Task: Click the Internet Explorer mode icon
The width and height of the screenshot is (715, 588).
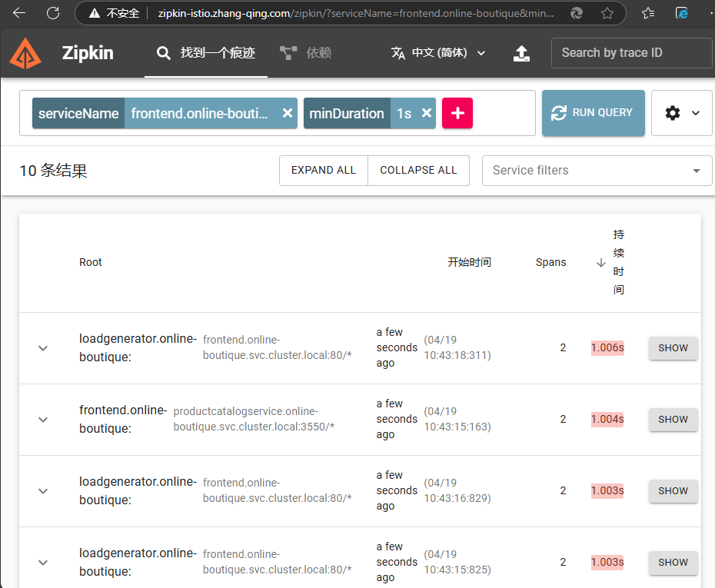Action: point(682,13)
